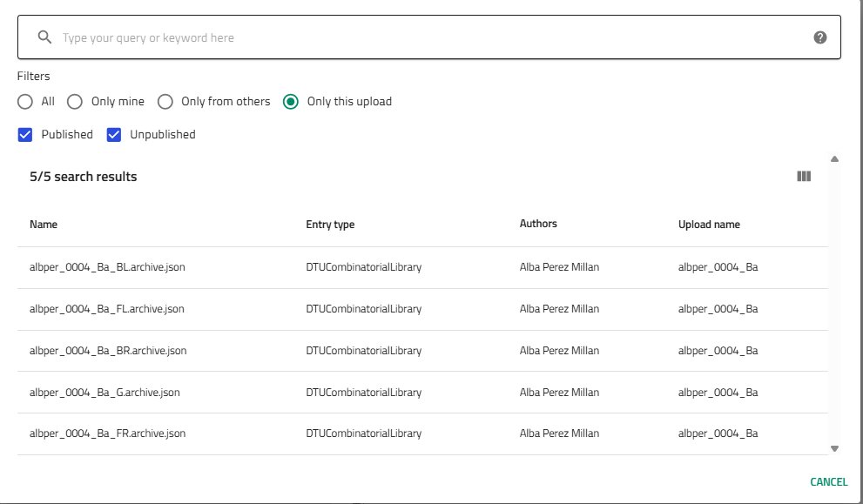Toggle the Unpublished checkbox
This screenshot has width=863, height=504.
pyautogui.click(x=114, y=135)
